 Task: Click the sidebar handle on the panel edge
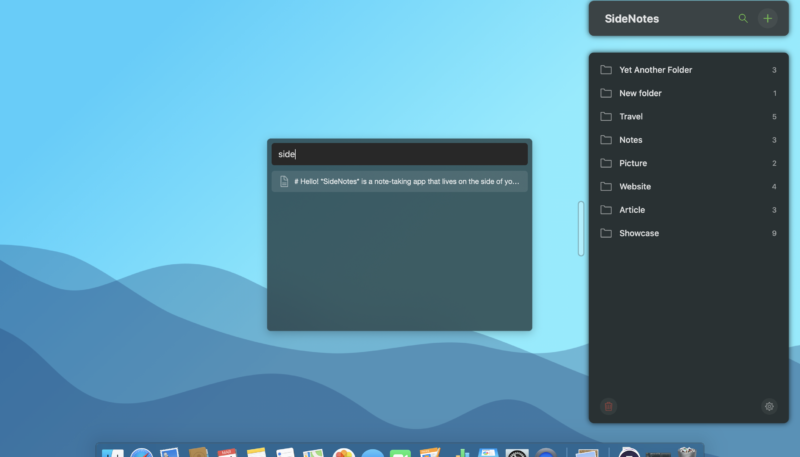point(580,228)
